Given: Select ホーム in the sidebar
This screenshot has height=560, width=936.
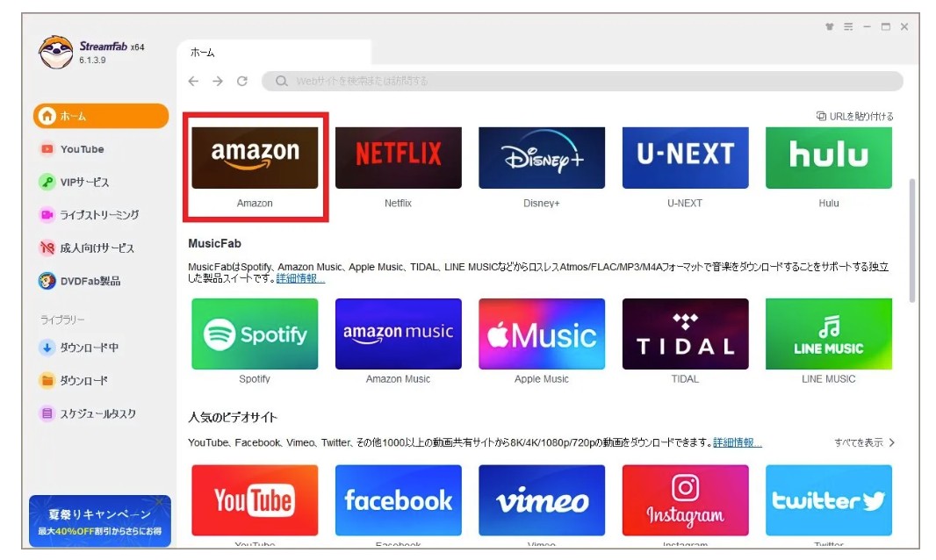Looking at the screenshot, I should [101, 116].
